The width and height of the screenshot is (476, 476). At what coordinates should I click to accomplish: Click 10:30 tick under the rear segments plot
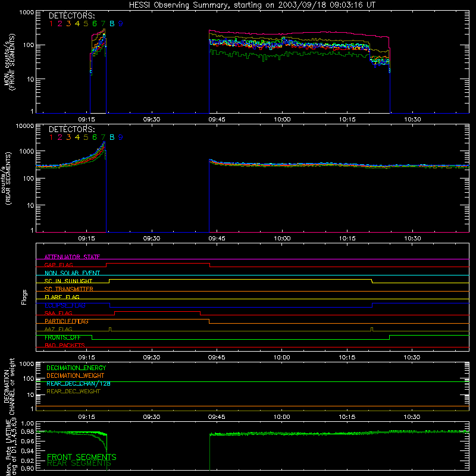coord(412,239)
